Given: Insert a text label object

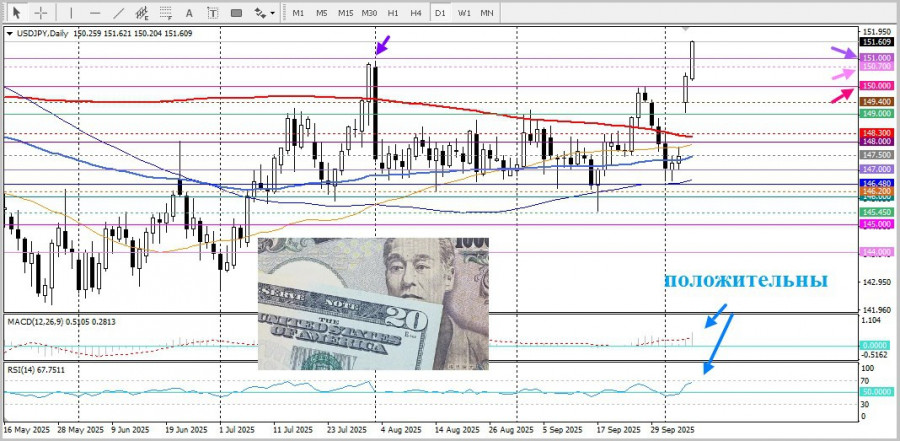Looking at the screenshot, I should point(214,13).
